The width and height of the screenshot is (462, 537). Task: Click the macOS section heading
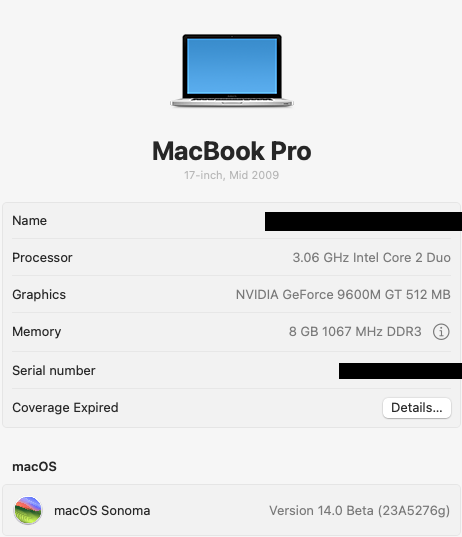coord(34,466)
